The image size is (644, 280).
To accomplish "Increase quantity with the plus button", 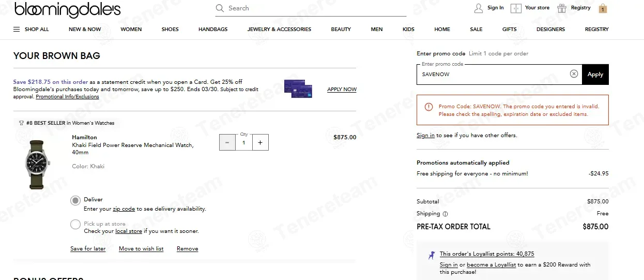I will pos(260,142).
